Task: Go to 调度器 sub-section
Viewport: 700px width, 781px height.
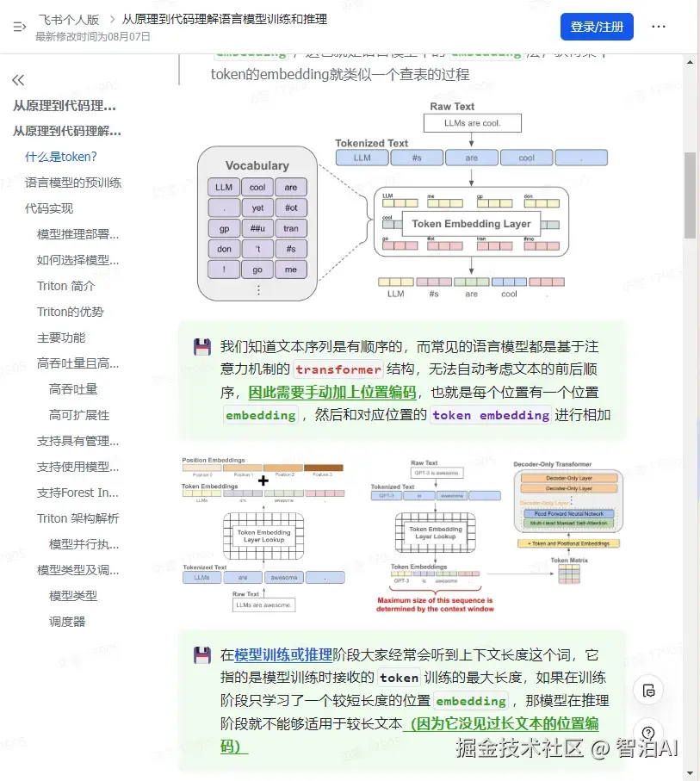Action: [x=67, y=622]
